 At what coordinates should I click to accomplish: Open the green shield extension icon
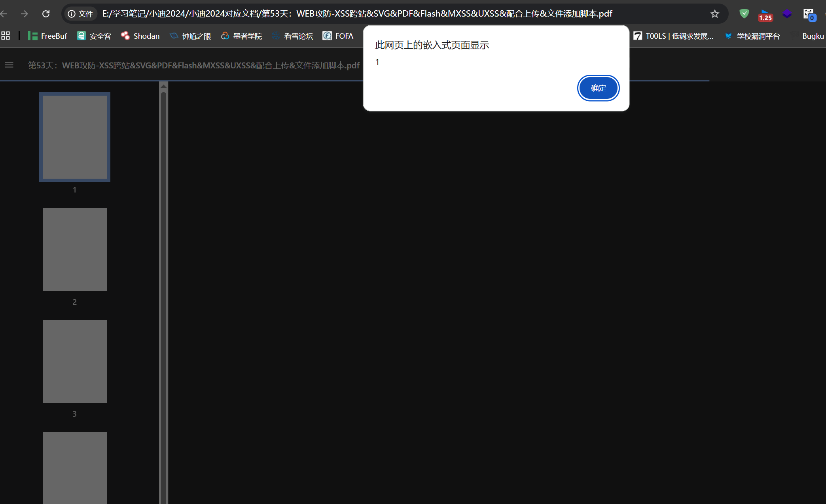tap(744, 14)
